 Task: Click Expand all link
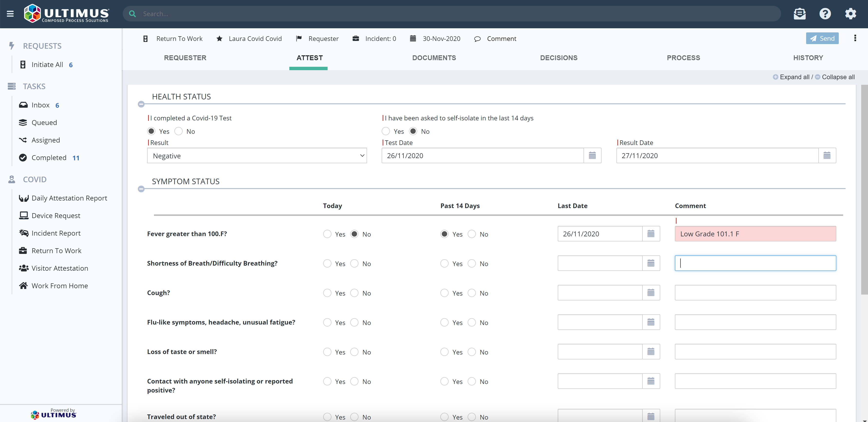[791, 77]
